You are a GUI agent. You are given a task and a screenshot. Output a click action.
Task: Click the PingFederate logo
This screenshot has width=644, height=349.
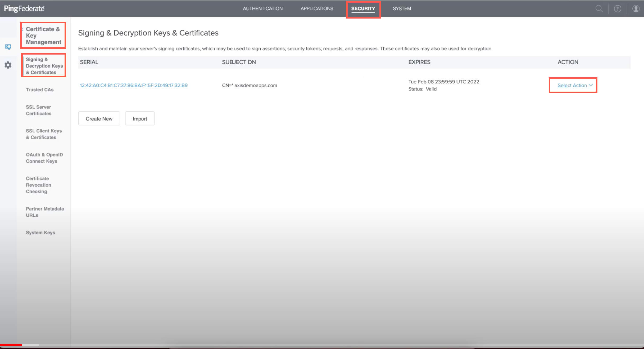pos(24,8)
